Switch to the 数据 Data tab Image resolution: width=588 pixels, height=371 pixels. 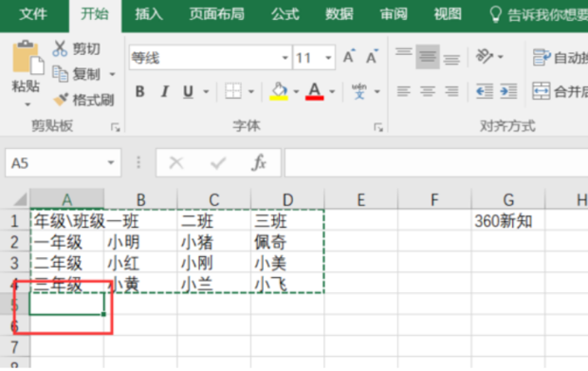pos(339,14)
